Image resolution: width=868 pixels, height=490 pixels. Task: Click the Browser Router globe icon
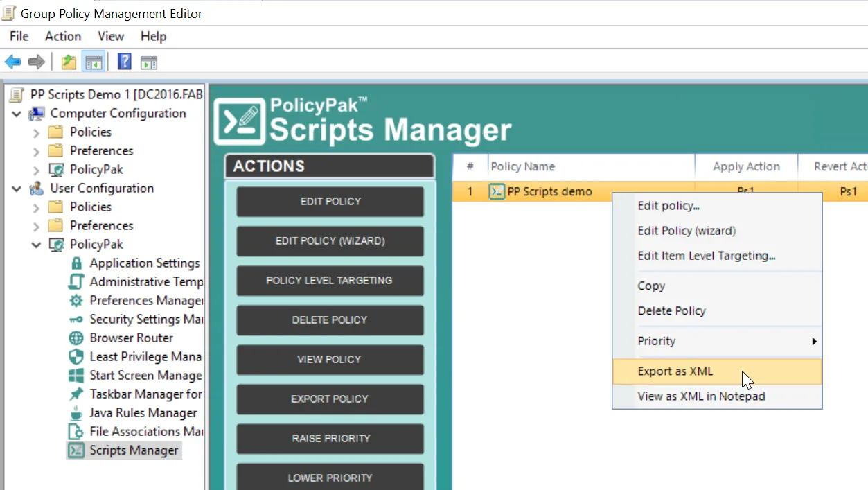tap(76, 338)
